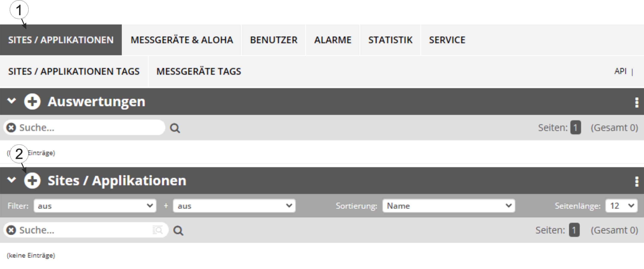This screenshot has height=269, width=644.
Task: Open the Sortierung dropdown showing Name
Action: pos(448,206)
